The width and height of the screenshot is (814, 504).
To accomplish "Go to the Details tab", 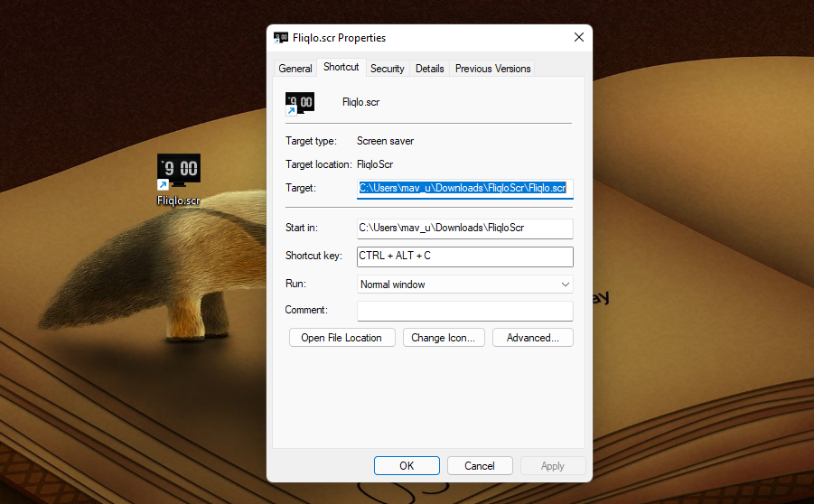I will [x=429, y=69].
